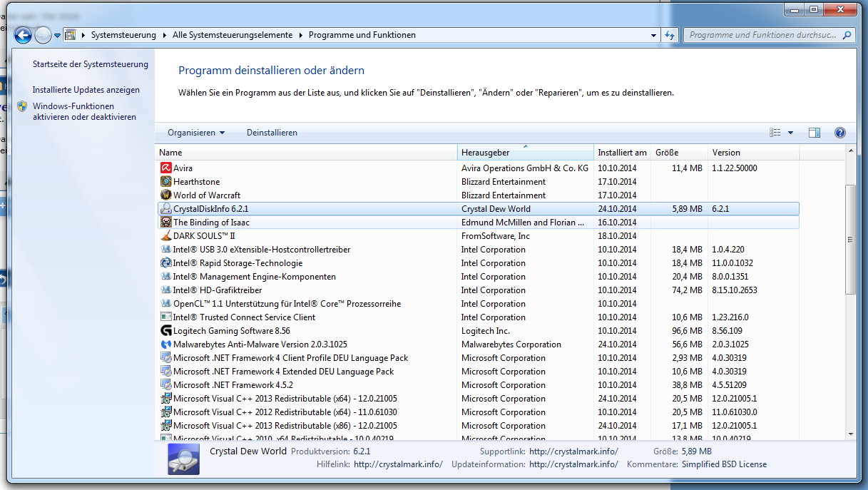Viewport: 868px width, 490px height.
Task: Select version 8.15.10.2653 cell
Action: (735, 290)
